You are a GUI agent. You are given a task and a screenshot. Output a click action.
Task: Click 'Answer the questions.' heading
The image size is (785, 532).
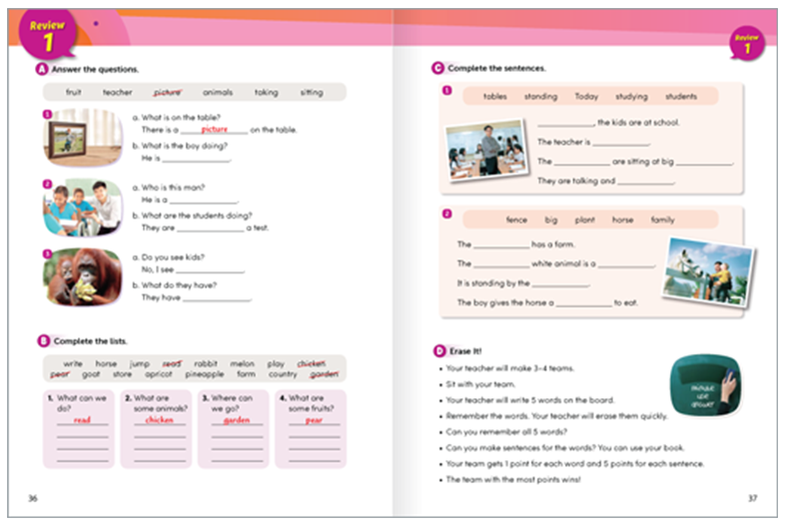[95, 69]
